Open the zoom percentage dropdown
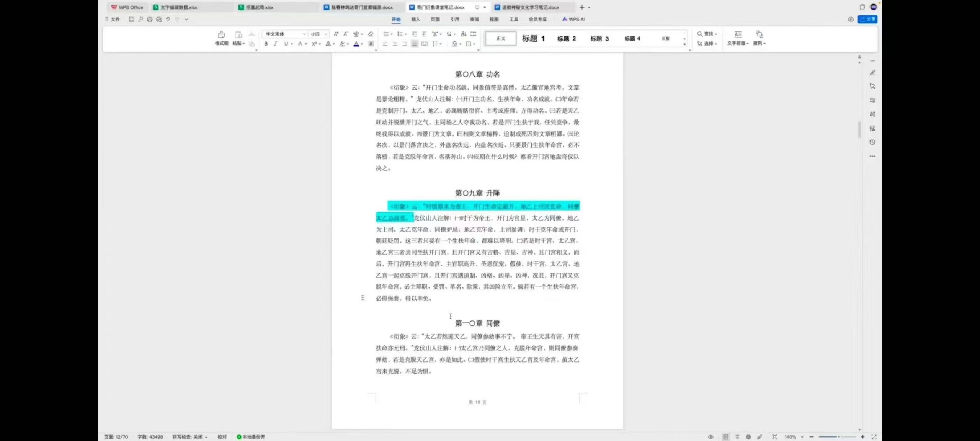 click(802, 437)
